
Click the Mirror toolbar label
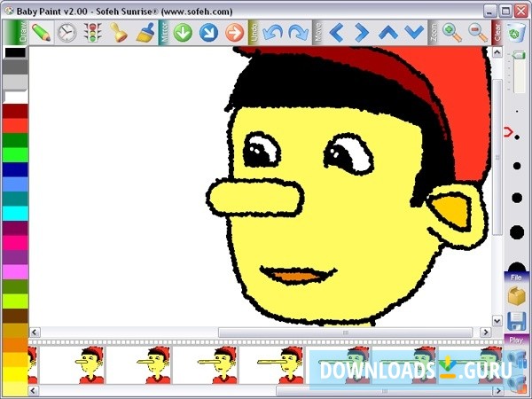pyautogui.click(x=164, y=33)
